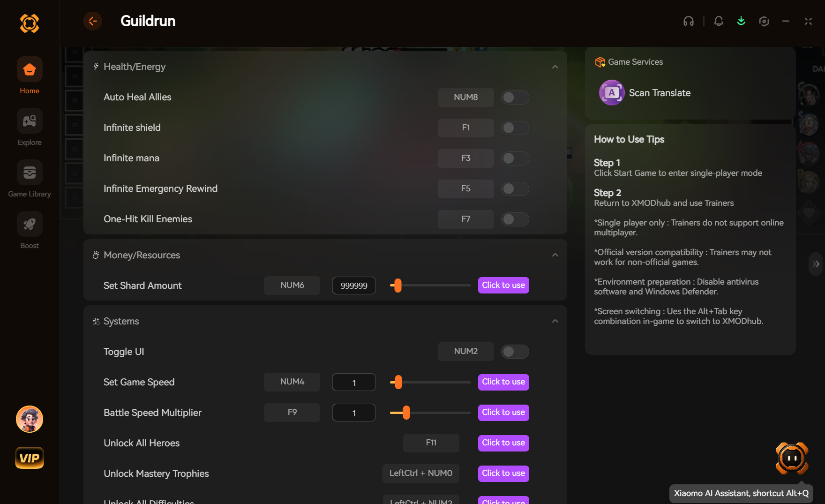This screenshot has height=504, width=825.
Task: Collapse the Health/Energy section
Action: 555,67
